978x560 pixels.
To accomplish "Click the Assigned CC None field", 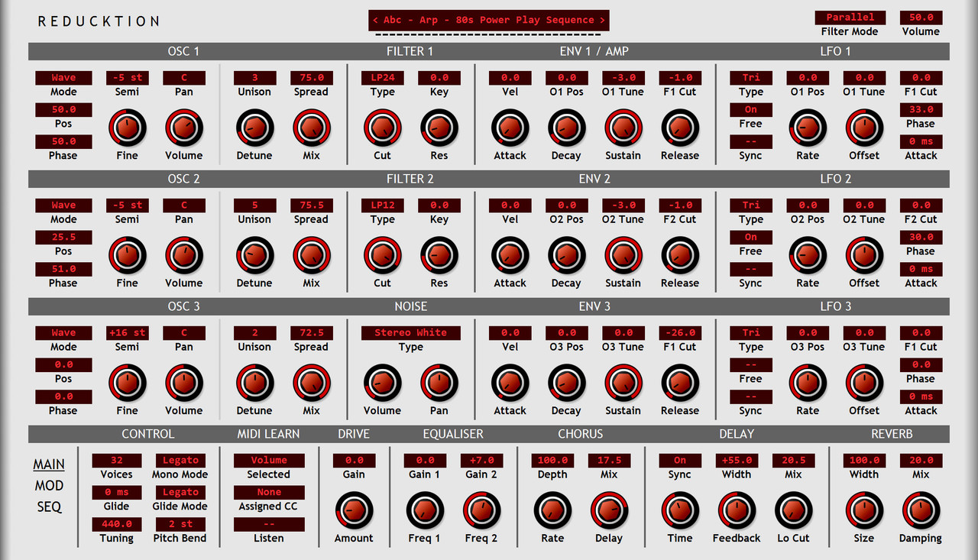I will [x=269, y=492].
